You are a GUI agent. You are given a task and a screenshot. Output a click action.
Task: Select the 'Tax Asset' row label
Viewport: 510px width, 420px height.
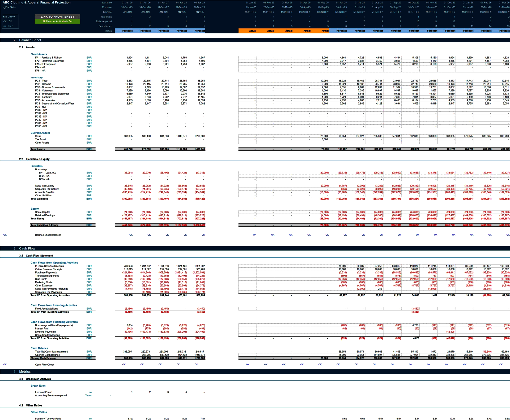pyautogui.click(x=40, y=139)
